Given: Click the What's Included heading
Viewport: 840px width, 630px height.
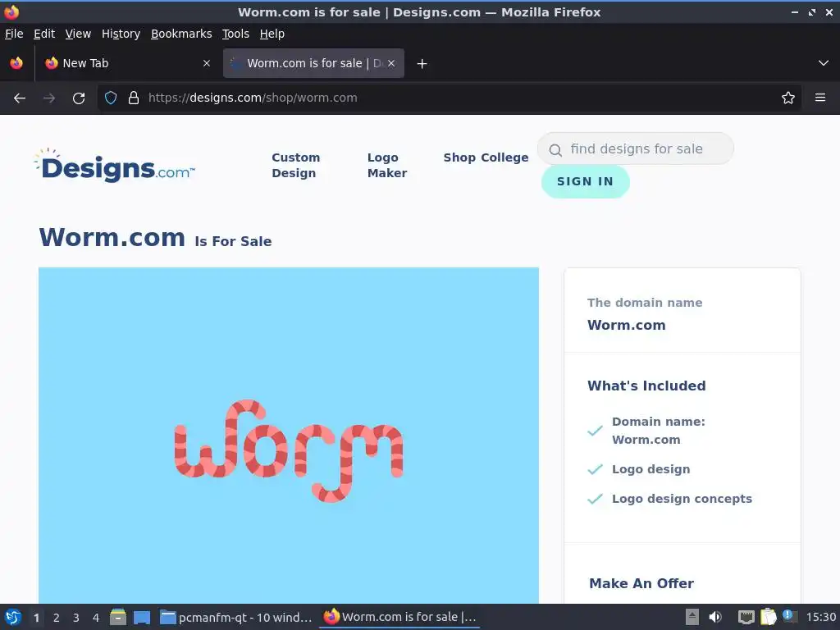Looking at the screenshot, I should point(646,386).
